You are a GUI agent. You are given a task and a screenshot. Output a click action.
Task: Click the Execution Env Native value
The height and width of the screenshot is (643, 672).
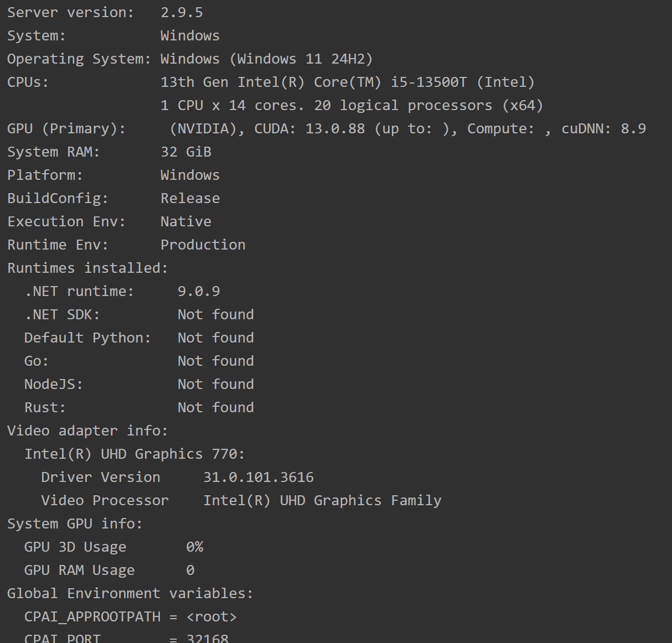pos(186,221)
